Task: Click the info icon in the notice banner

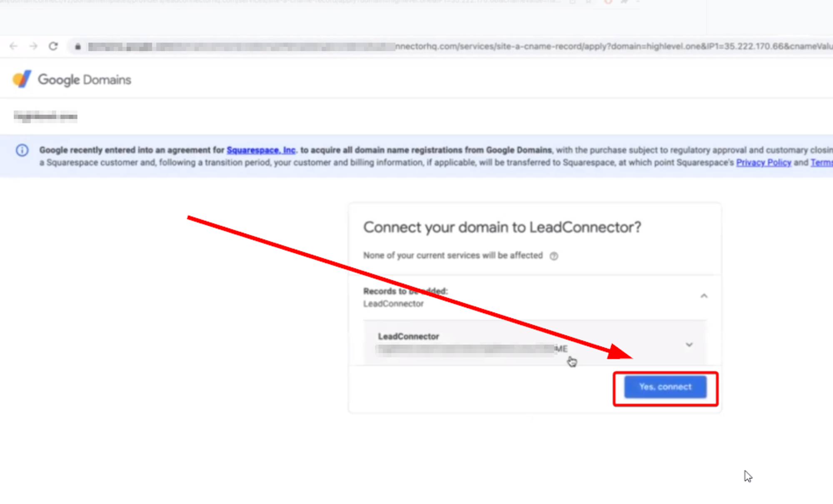Action: [22, 150]
